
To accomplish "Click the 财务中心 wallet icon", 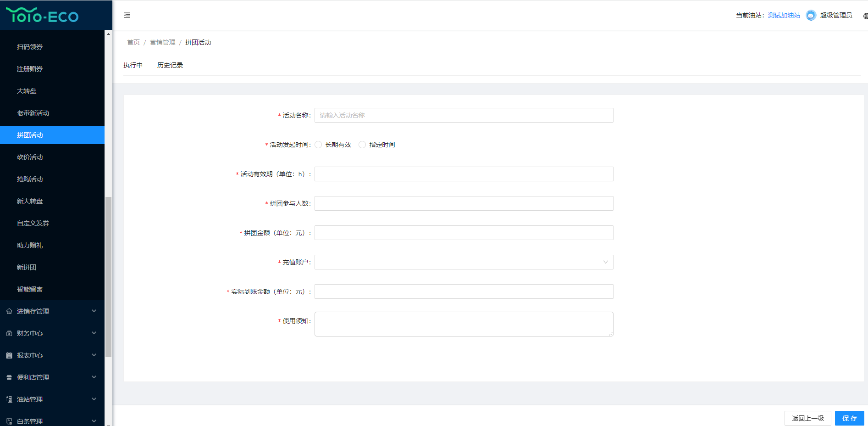I will click(x=9, y=333).
